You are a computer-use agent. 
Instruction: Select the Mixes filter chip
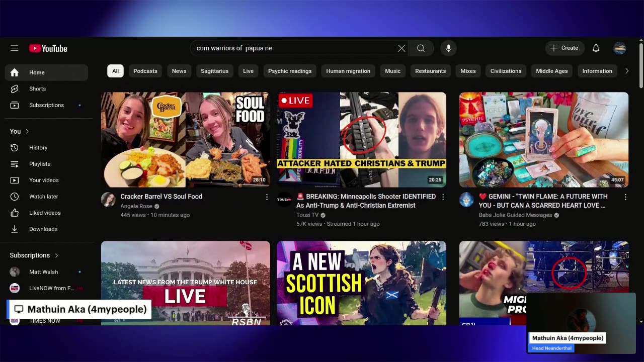click(x=468, y=71)
